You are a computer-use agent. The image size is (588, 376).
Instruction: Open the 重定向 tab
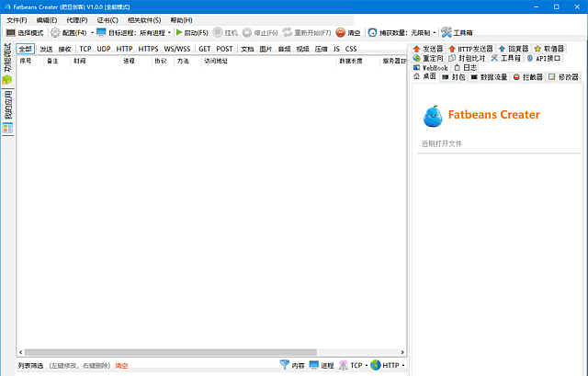click(x=428, y=58)
